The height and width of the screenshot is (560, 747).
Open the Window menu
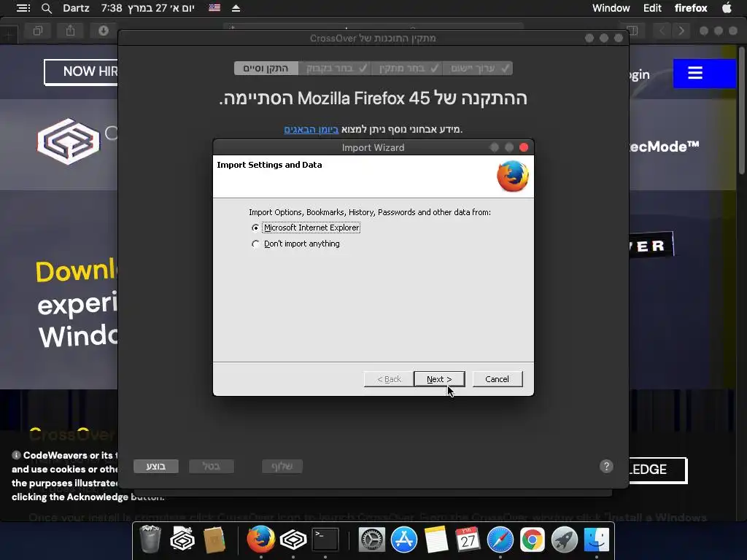[611, 8]
